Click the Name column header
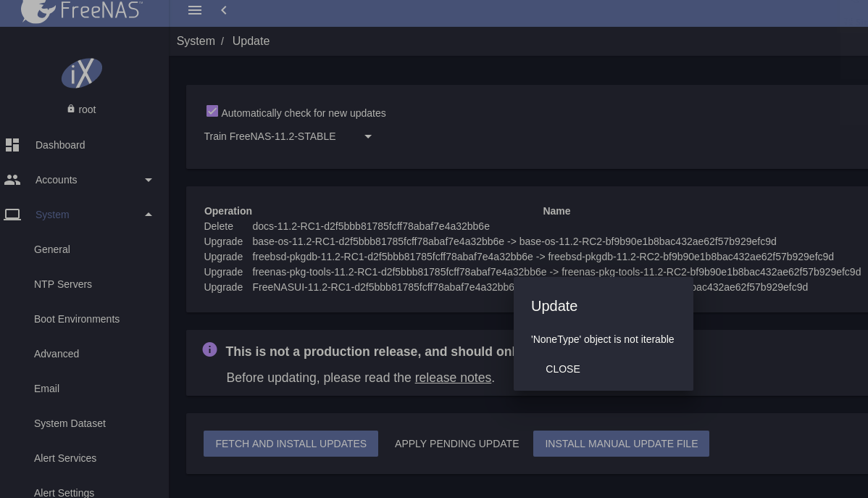This screenshot has height=498, width=868. 556,211
